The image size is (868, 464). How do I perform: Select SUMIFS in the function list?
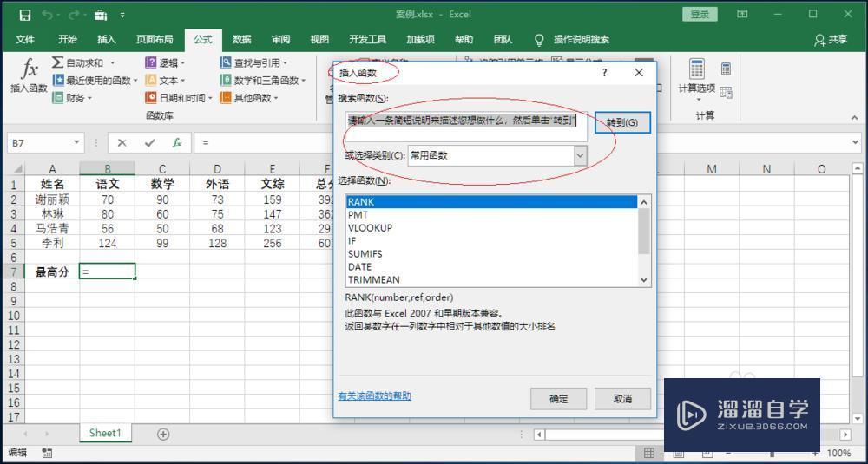[x=491, y=254]
